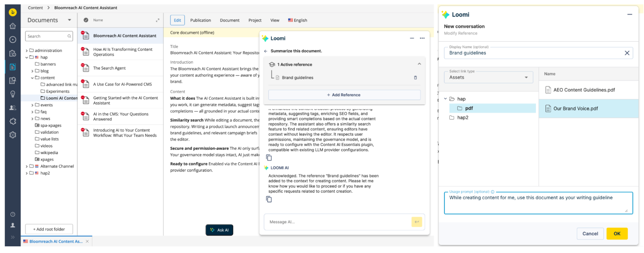Image resolution: width=644 pixels, height=253 pixels.
Task: Select the Our Brand Voice.pdf file
Action: [x=575, y=108]
